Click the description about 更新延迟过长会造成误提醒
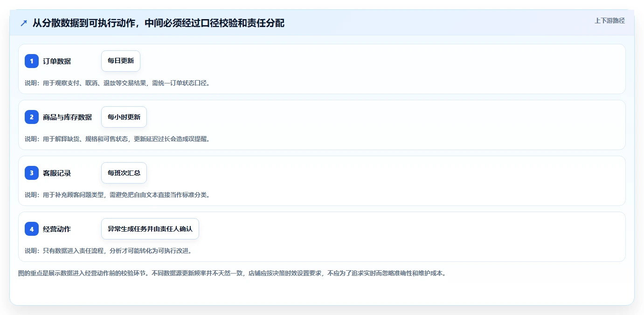This screenshot has width=644, height=315. [118, 139]
